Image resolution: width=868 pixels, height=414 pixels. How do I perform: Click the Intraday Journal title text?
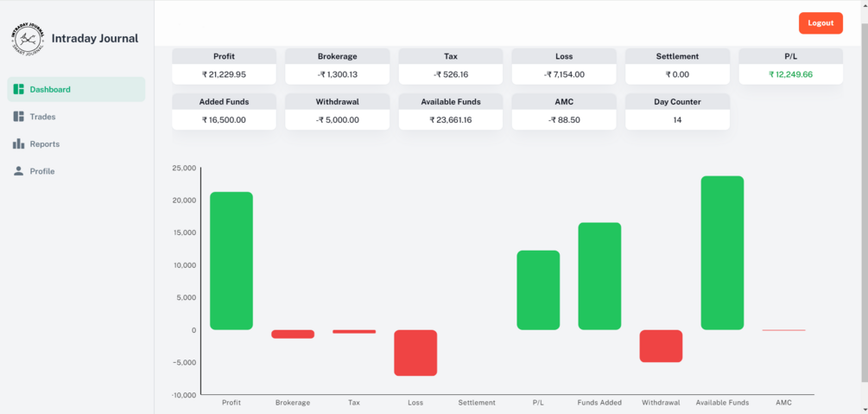coord(95,39)
